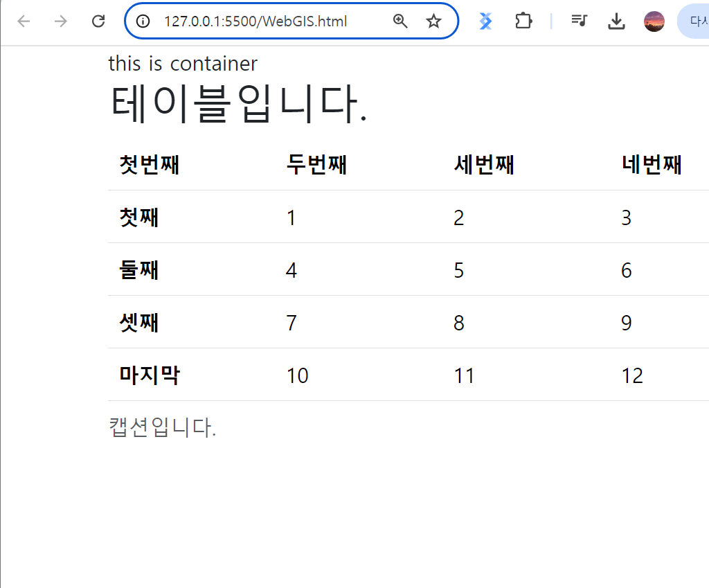This screenshot has width=709, height=588.
Task: Click table cell with value 1
Action: (291, 217)
